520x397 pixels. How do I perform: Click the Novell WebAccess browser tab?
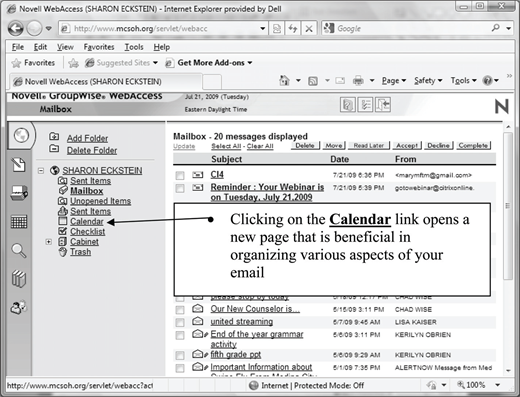click(106, 81)
